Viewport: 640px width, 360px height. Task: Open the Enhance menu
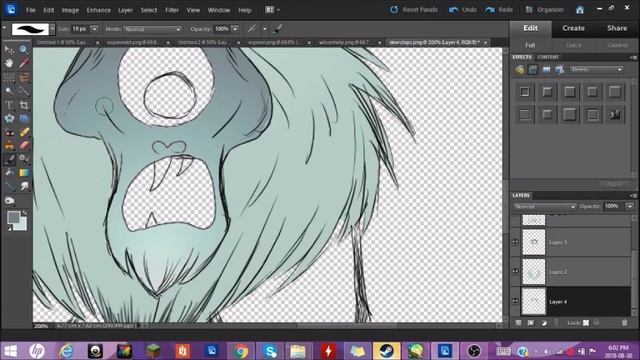click(x=98, y=10)
